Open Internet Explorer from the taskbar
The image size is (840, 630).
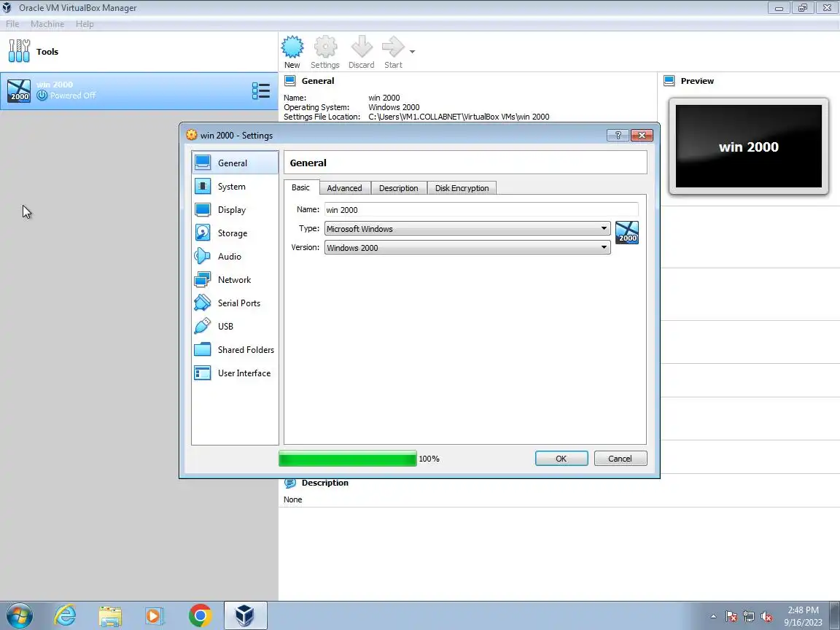pos(66,615)
